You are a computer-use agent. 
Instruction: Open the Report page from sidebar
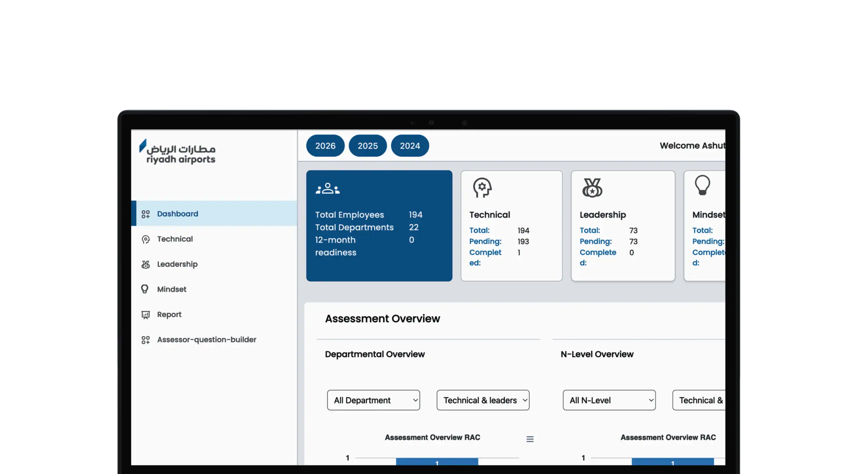[x=214, y=314]
